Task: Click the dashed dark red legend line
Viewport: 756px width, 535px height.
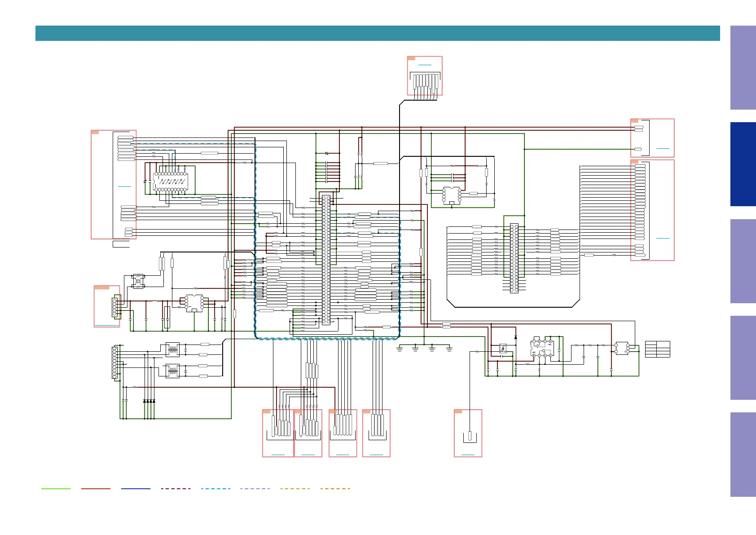Action: click(x=176, y=489)
